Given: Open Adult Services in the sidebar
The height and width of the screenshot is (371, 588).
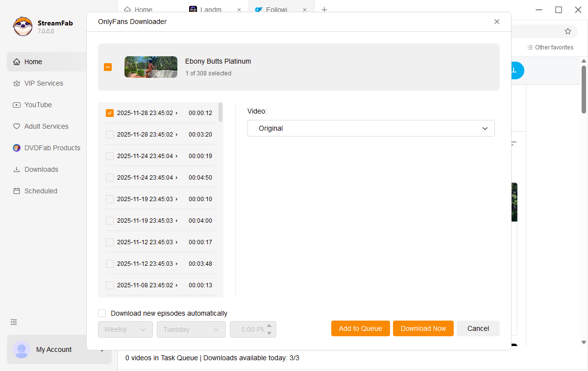Looking at the screenshot, I should click(46, 126).
